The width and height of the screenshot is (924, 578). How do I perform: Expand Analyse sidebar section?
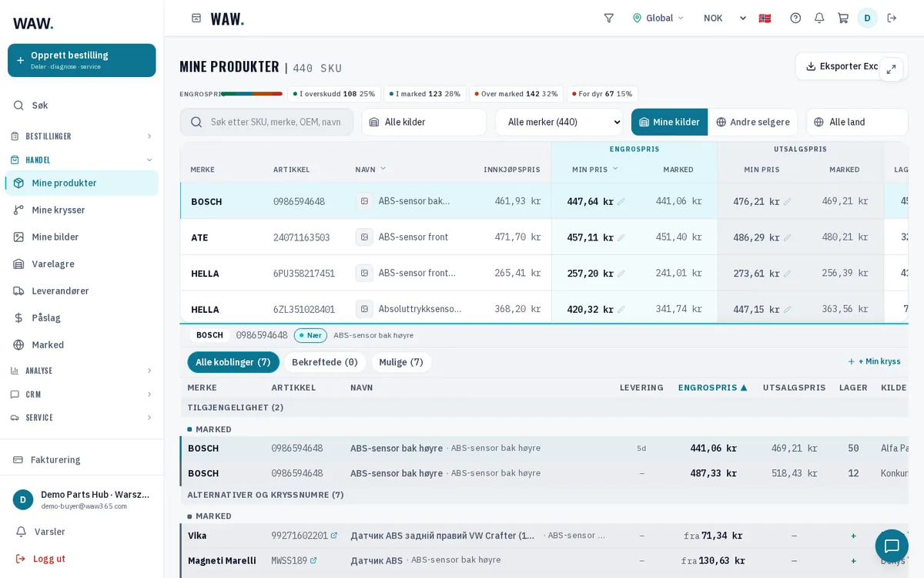point(82,371)
